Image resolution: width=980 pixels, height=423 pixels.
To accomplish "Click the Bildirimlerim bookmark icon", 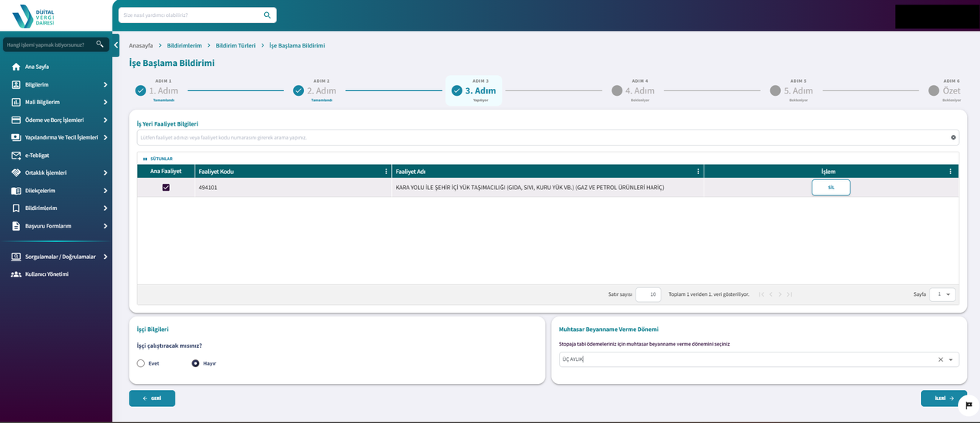I will pos(16,208).
